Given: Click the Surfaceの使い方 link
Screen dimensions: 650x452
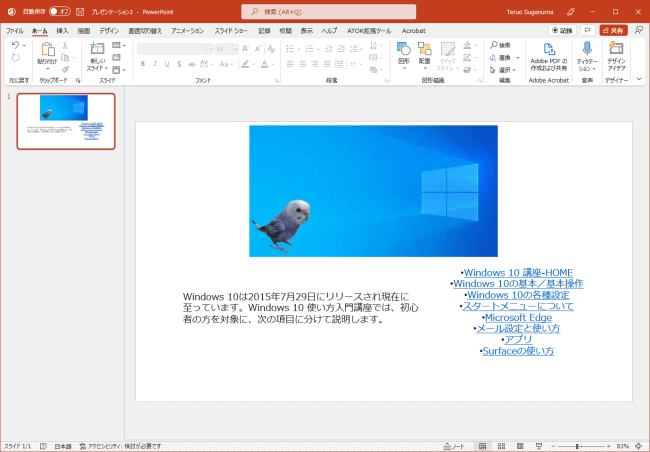Looking at the screenshot, I should tap(518, 351).
